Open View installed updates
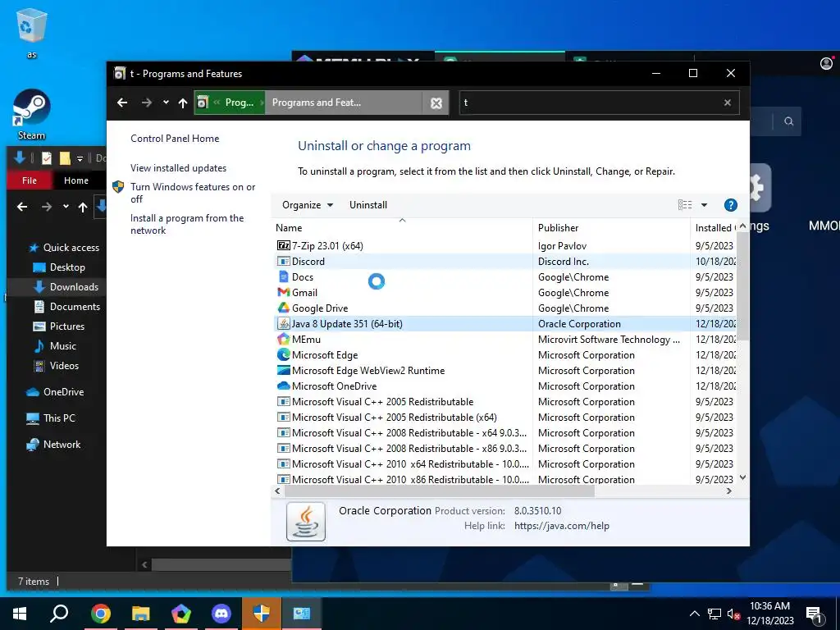This screenshot has width=840, height=630. tap(178, 167)
